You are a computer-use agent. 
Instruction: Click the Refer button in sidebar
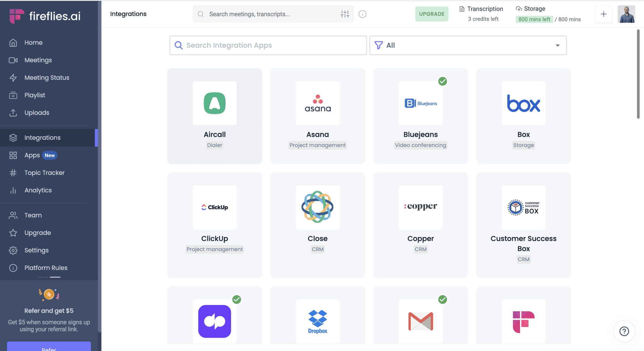tap(49, 347)
